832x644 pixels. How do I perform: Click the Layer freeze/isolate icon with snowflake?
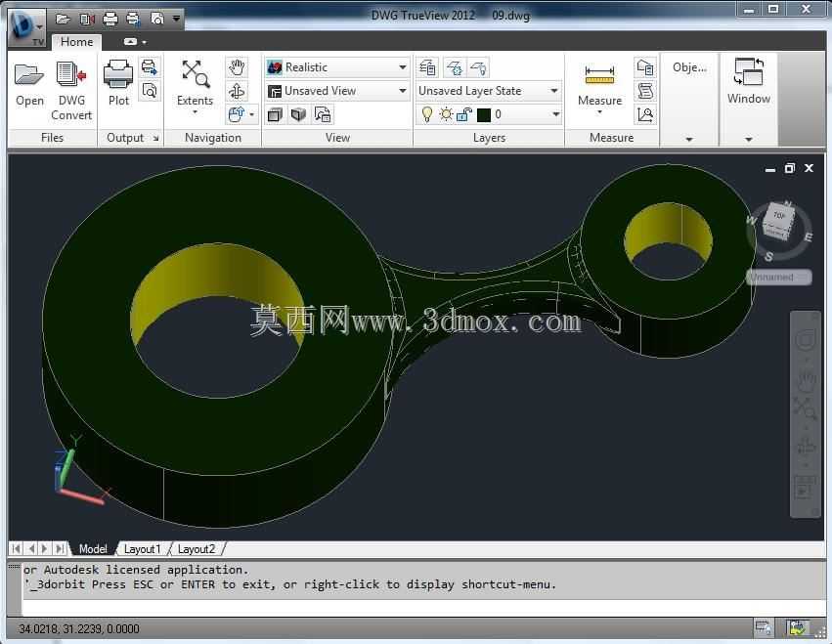[454, 67]
